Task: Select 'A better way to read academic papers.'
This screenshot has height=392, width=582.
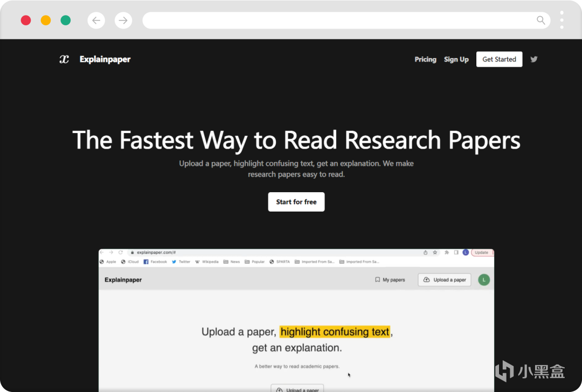Action: pos(297,366)
